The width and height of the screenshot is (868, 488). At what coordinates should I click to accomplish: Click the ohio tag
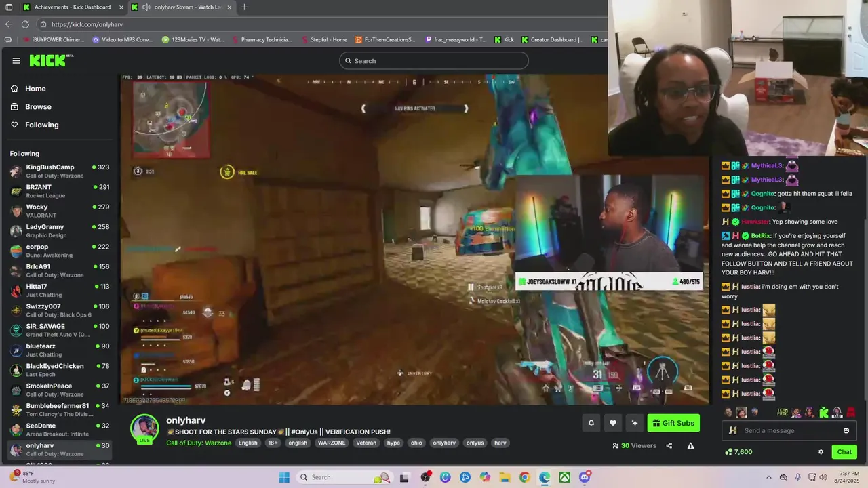coord(416,443)
